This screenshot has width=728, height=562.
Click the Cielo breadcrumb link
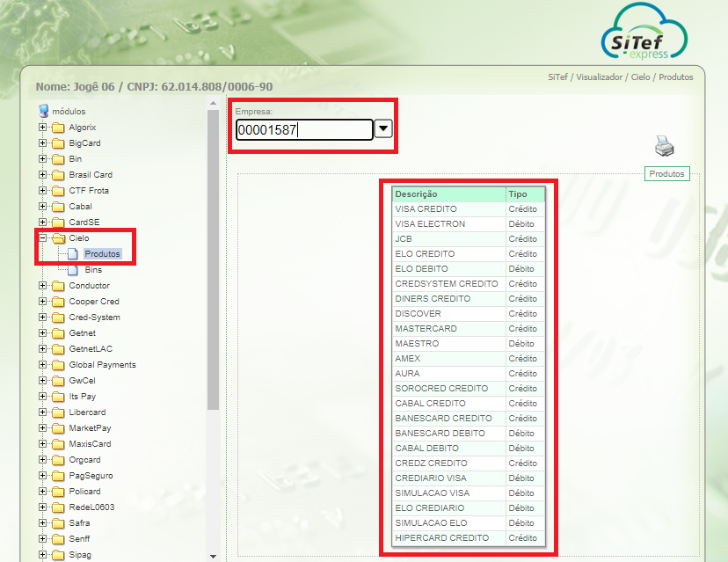[x=640, y=77]
